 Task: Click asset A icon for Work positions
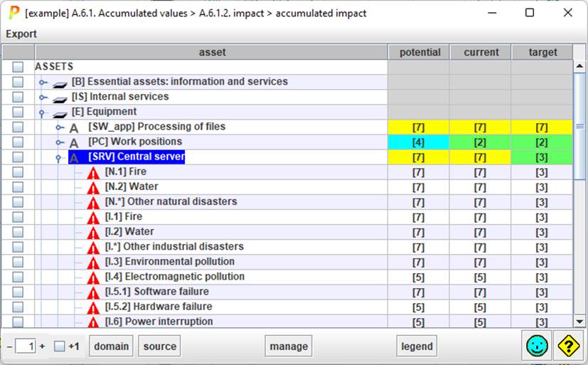(74, 143)
